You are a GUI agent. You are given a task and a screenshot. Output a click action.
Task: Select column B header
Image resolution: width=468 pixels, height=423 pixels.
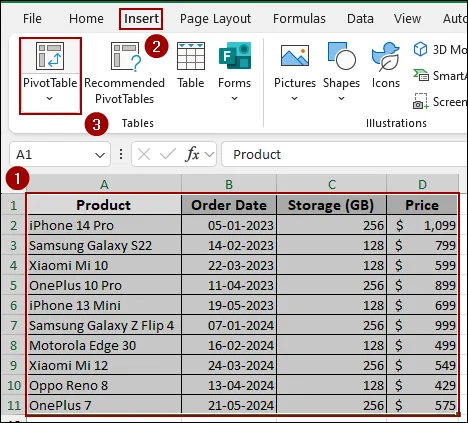[x=229, y=184]
